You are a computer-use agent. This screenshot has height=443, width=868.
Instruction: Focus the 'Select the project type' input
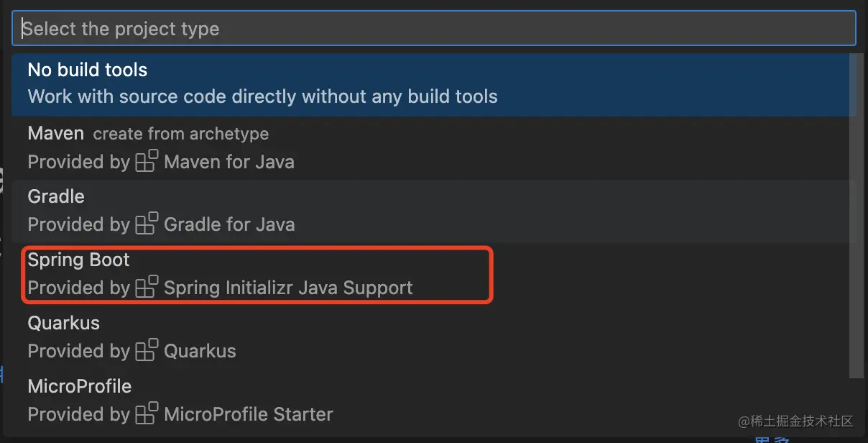pos(433,29)
